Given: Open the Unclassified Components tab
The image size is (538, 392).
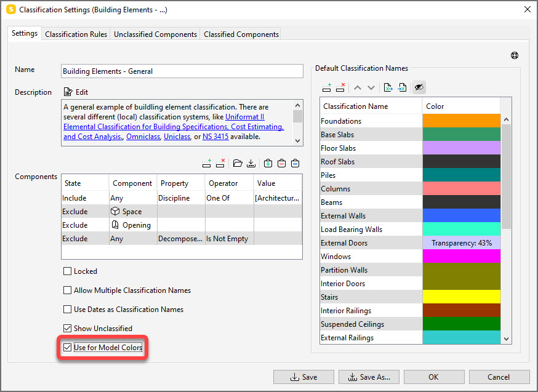Looking at the screenshot, I should pos(155,34).
